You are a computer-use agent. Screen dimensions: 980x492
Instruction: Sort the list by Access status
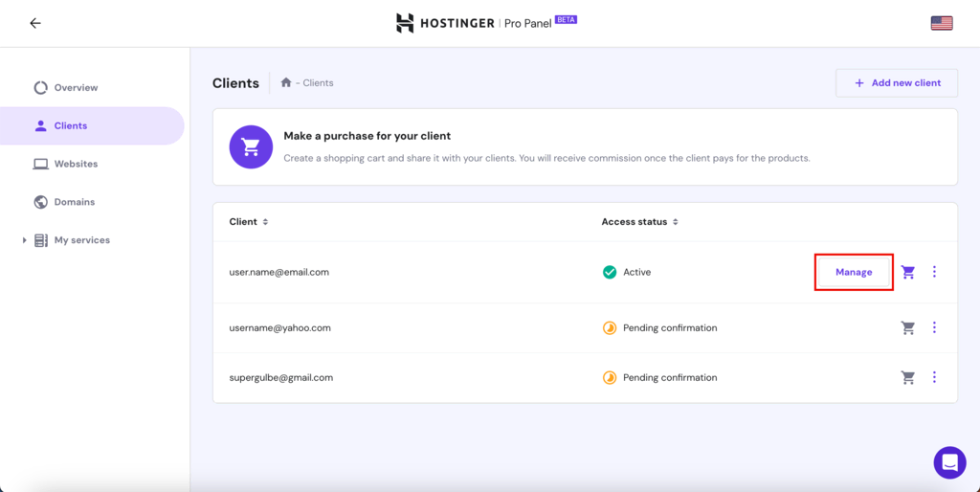pos(639,222)
